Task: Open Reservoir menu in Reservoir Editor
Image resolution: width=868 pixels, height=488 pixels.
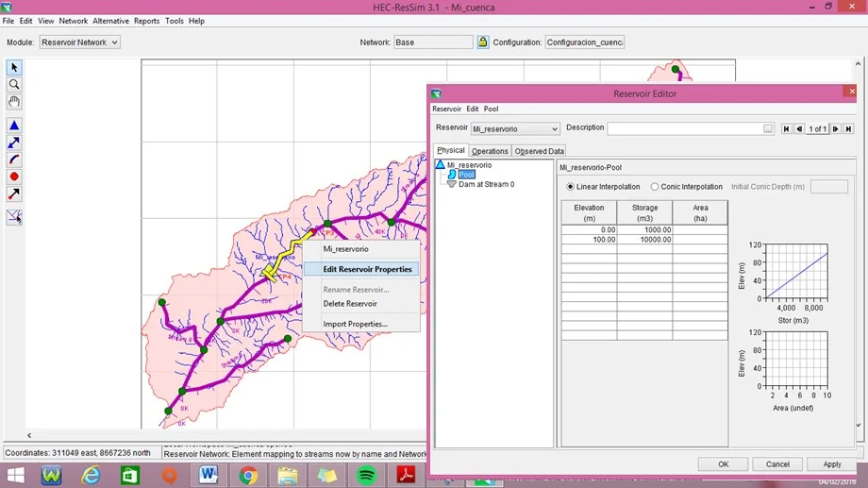Action: coord(446,109)
